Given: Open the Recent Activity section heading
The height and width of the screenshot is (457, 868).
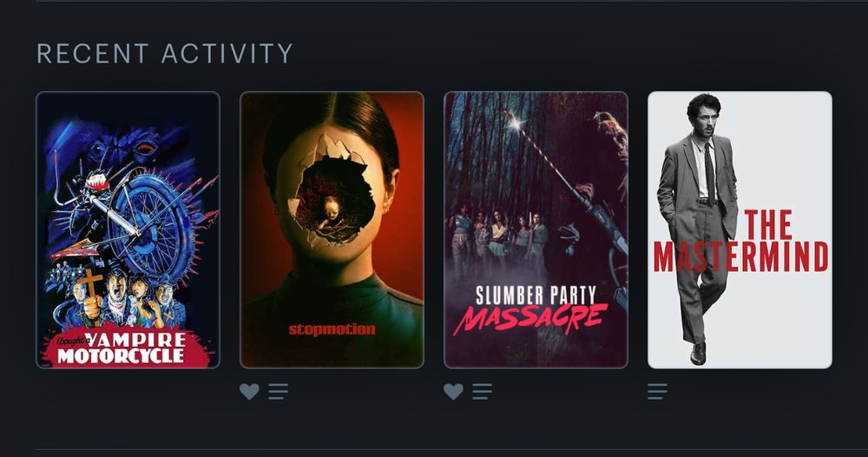Looking at the screenshot, I should click(165, 54).
